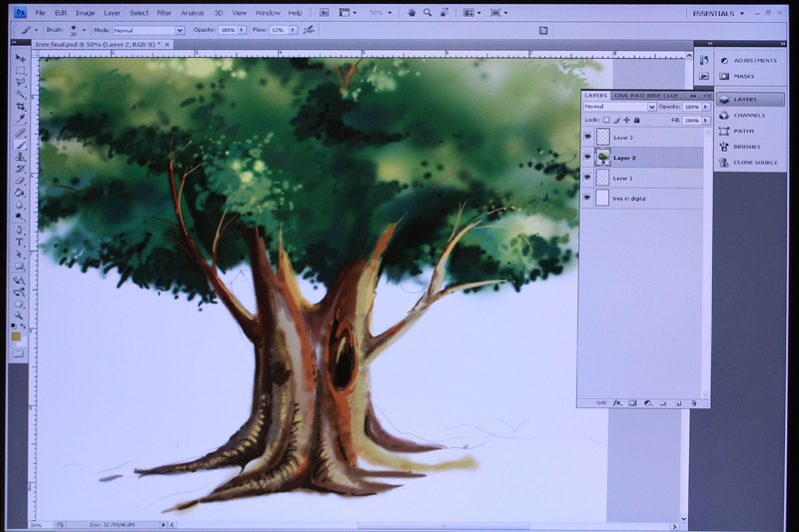Select the Type tool

tap(19, 242)
